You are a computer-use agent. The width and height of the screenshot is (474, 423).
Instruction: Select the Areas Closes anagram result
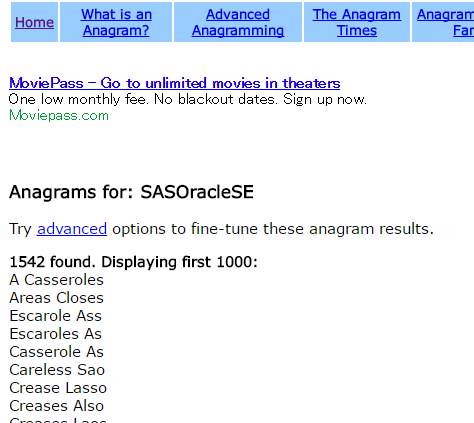click(56, 298)
